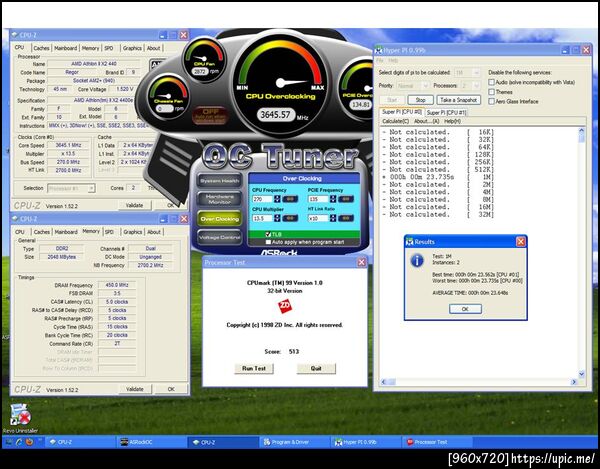
Task: Click the Chassis Fan gauge
Action: pyautogui.click(x=169, y=96)
